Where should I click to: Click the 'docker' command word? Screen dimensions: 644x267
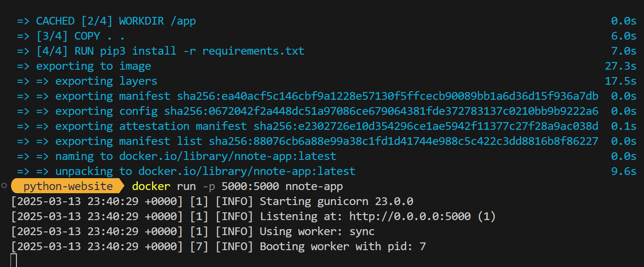(x=151, y=186)
